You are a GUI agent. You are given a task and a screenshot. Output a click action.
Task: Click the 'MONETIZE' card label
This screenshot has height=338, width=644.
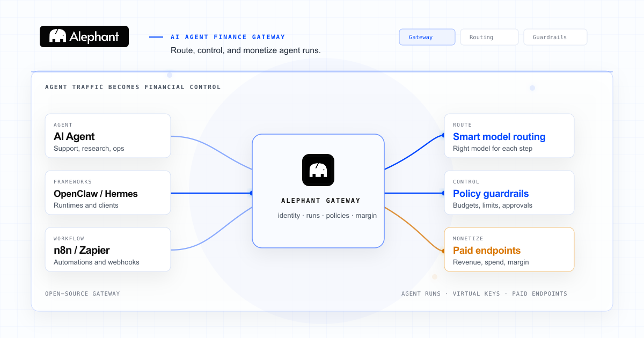(468, 239)
